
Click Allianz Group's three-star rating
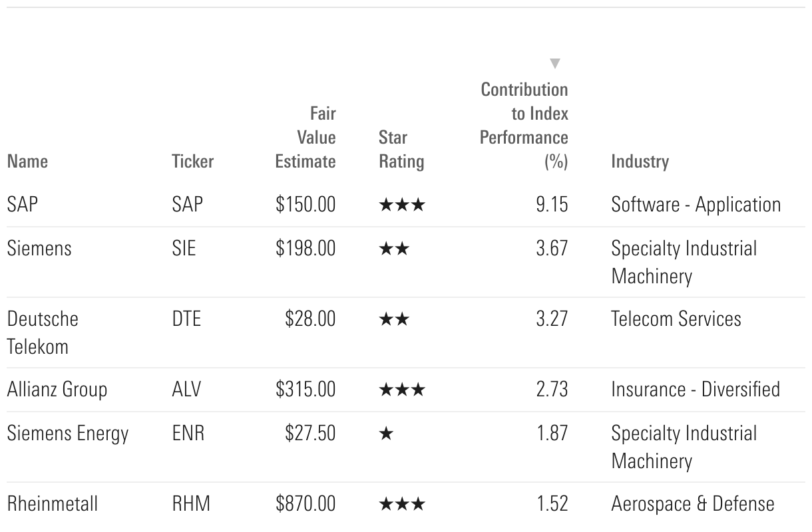[401, 389]
